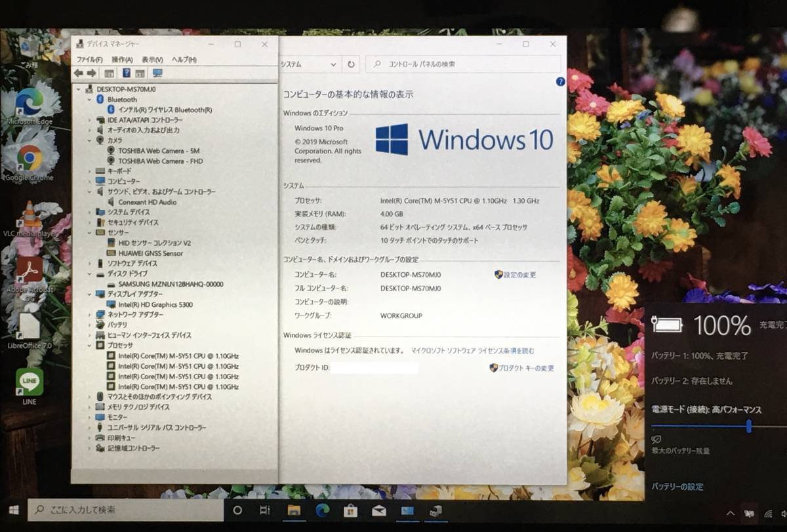Open Google Chrome desktop shortcut

click(x=30, y=162)
